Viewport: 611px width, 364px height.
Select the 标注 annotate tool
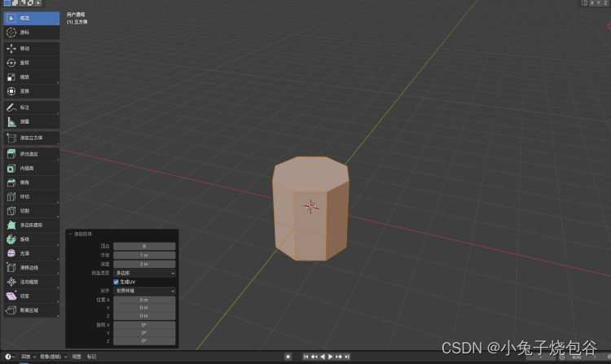pos(32,107)
